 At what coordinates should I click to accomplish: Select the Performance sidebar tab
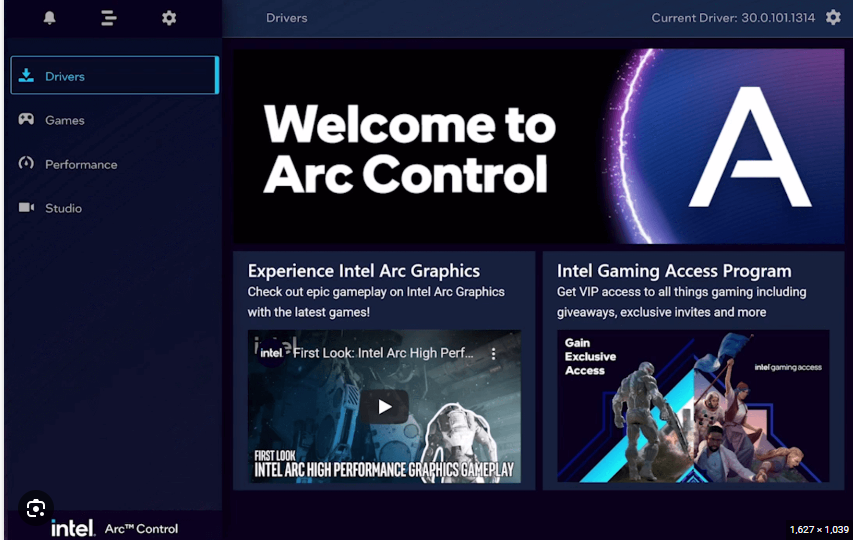115,164
